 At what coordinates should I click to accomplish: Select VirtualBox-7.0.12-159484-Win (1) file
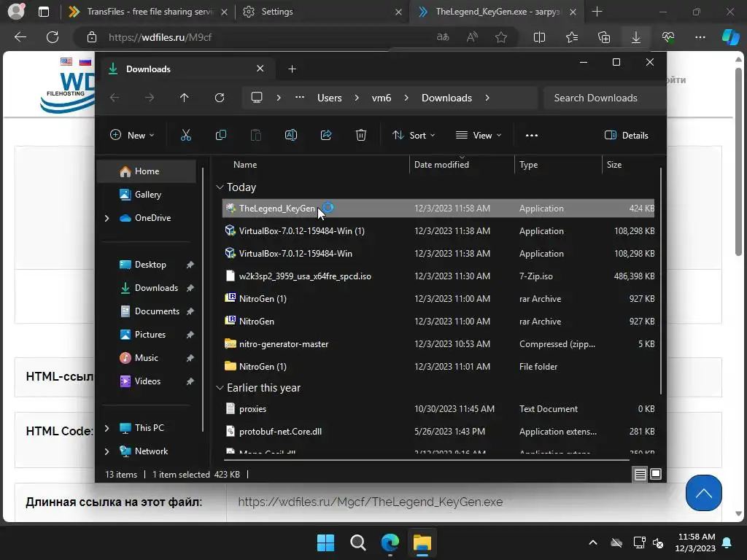[x=438, y=231]
